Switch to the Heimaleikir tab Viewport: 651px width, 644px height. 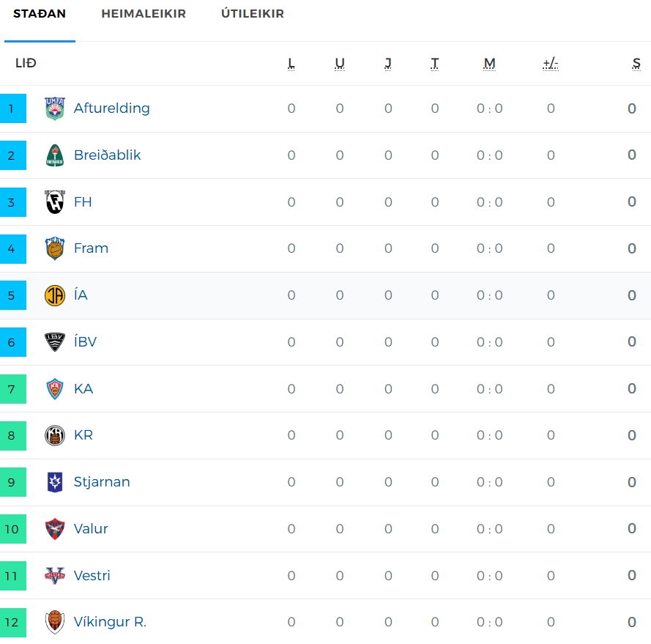coord(144,14)
